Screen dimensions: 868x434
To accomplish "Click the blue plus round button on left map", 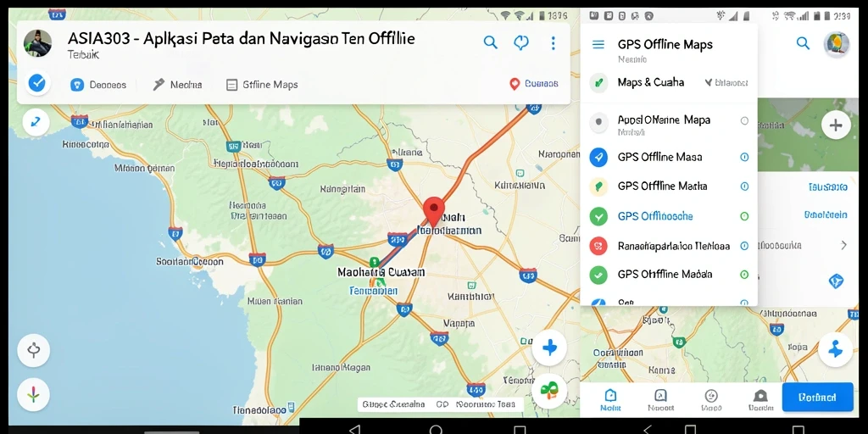I will point(549,348).
